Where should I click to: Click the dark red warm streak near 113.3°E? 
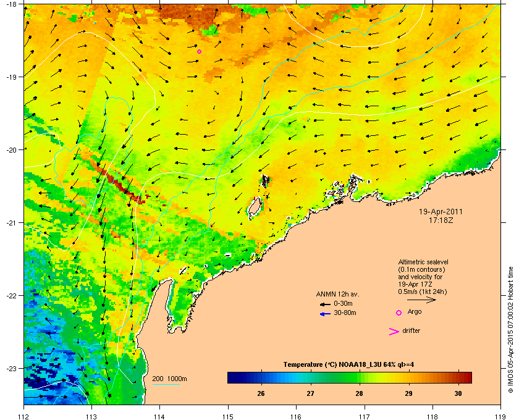(x=121, y=186)
